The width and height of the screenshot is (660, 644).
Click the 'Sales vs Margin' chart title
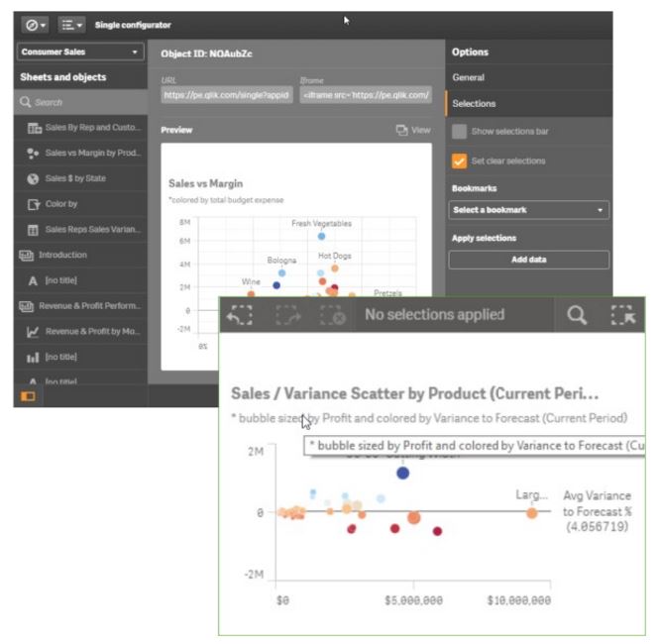click(205, 183)
